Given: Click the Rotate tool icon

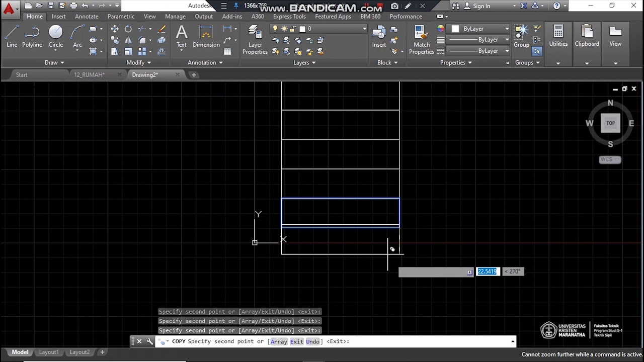Looking at the screenshot, I should [x=128, y=29].
